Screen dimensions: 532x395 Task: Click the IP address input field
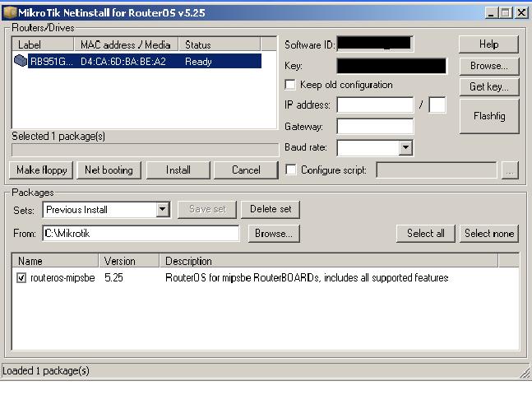click(375, 105)
